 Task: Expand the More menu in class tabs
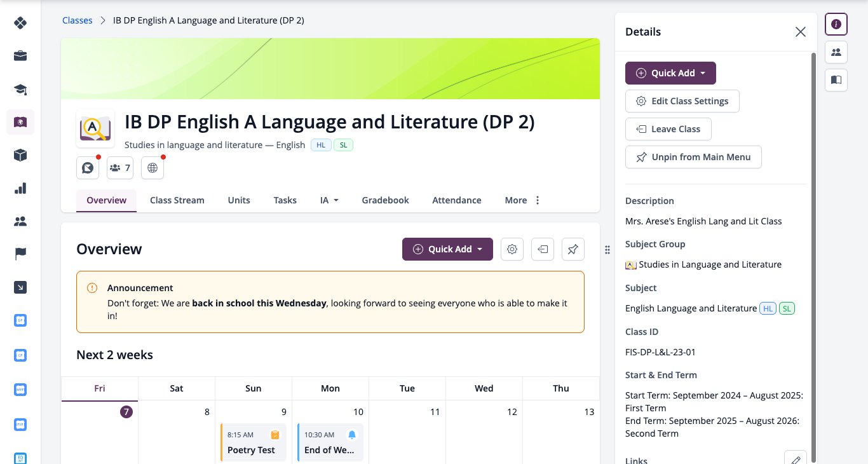pos(523,200)
